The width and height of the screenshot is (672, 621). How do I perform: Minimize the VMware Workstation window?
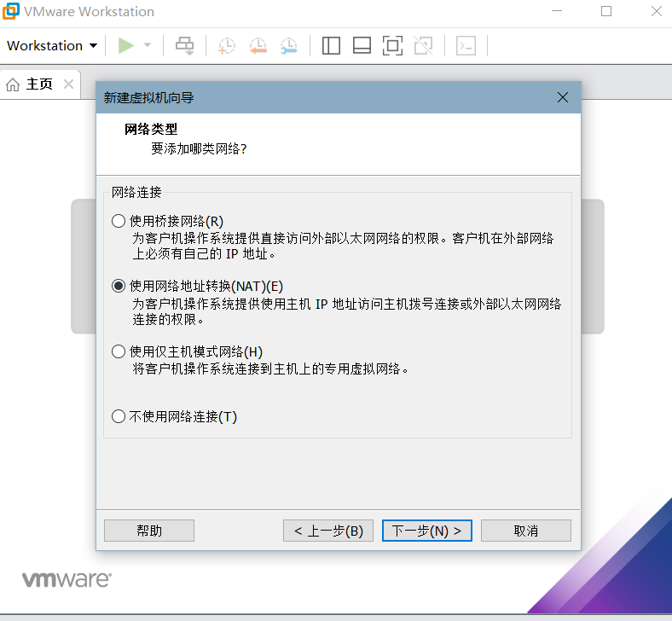tap(557, 11)
